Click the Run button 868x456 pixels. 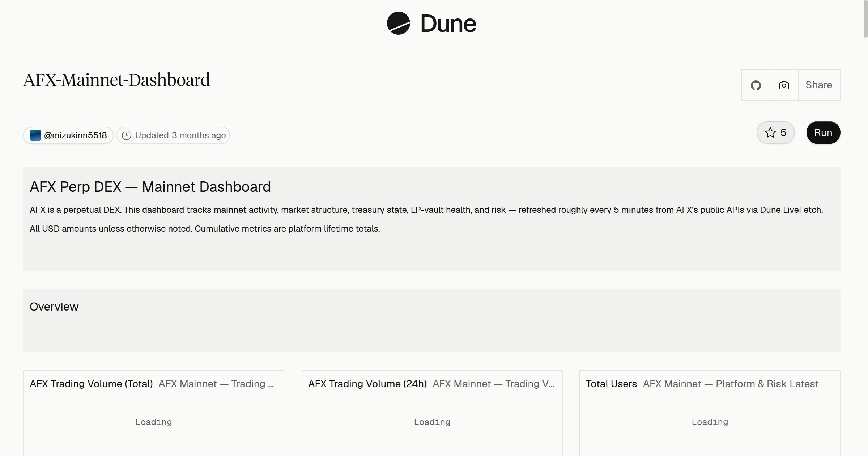pyautogui.click(x=823, y=132)
